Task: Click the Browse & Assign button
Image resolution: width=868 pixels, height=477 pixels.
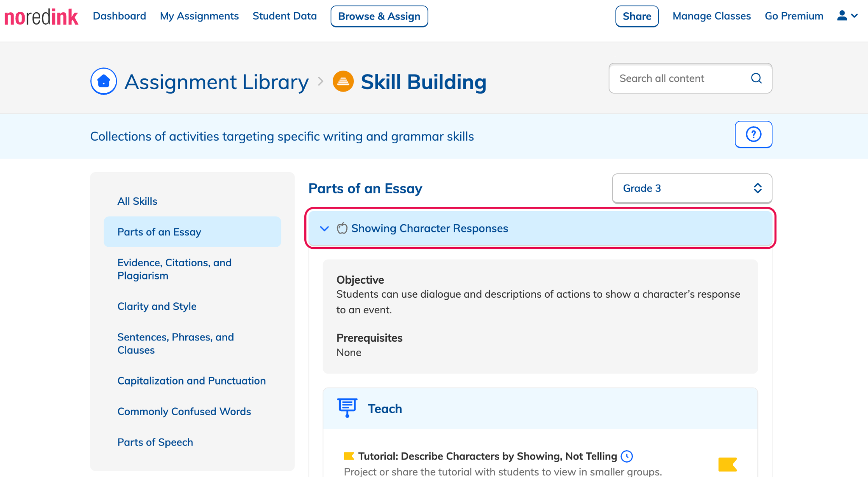Action: pos(379,16)
